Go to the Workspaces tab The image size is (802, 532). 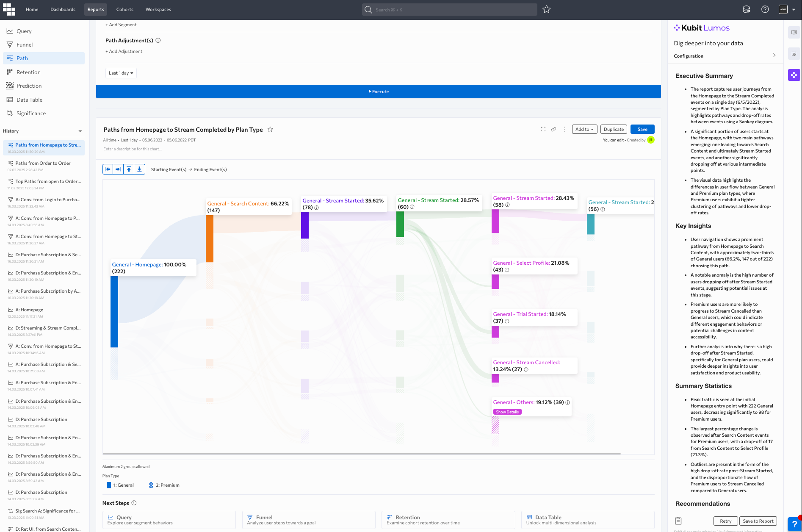coord(158,9)
